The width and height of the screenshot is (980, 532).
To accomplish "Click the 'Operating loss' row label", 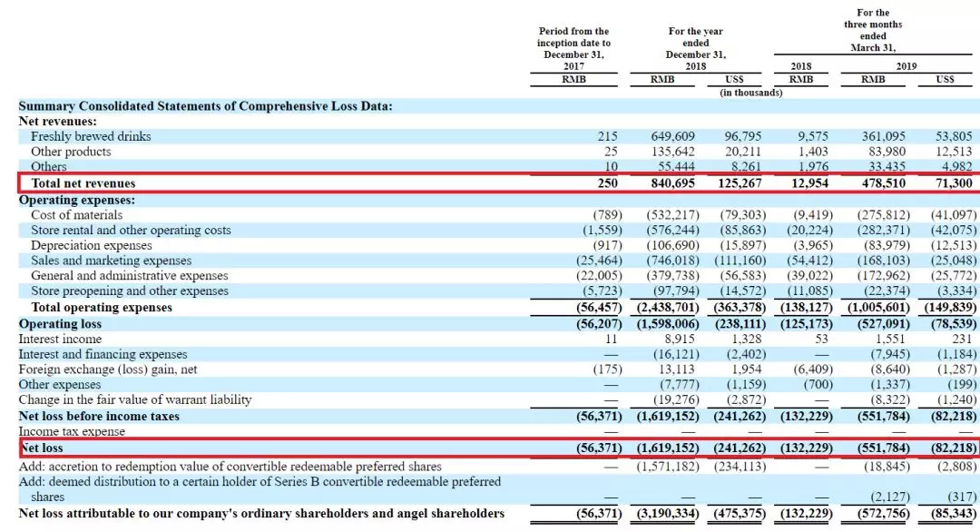I will coord(60,324).
